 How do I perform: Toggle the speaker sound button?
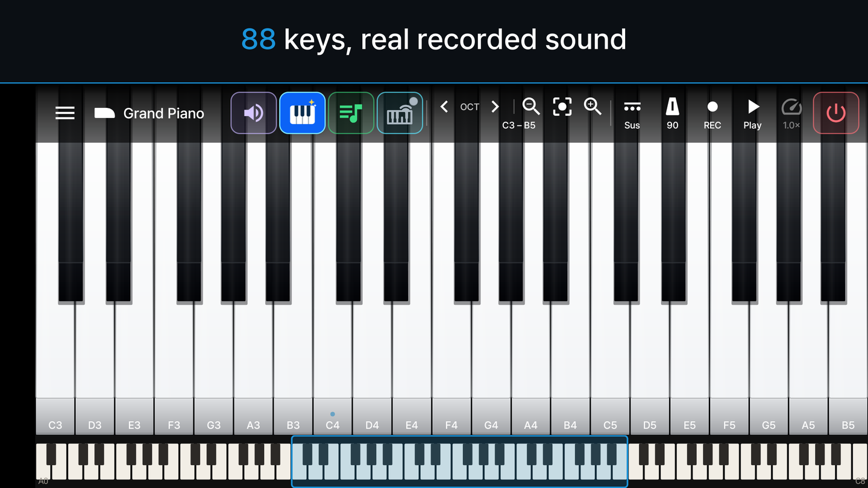[254, 113]
